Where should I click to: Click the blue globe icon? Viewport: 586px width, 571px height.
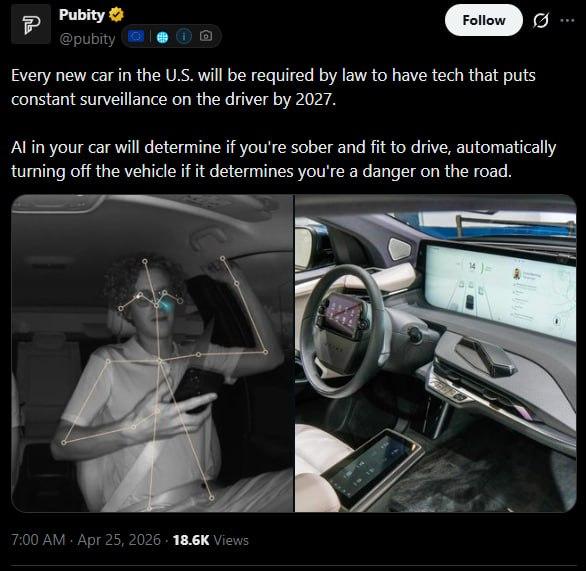162,37
